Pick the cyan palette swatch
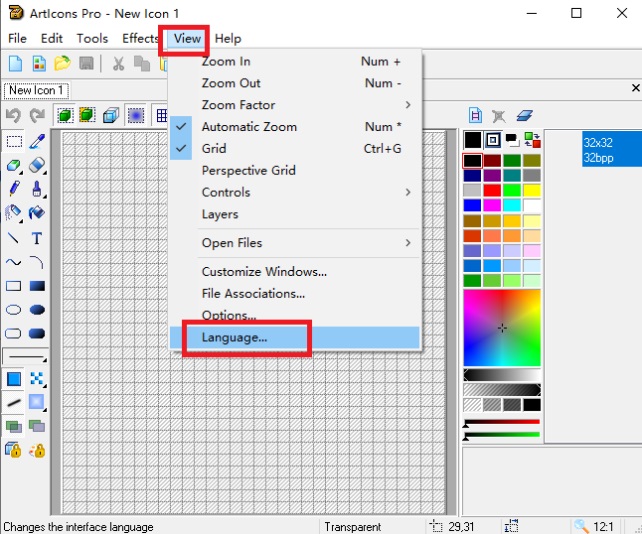This screenshot has width=642, height=534. pos(512,205)
